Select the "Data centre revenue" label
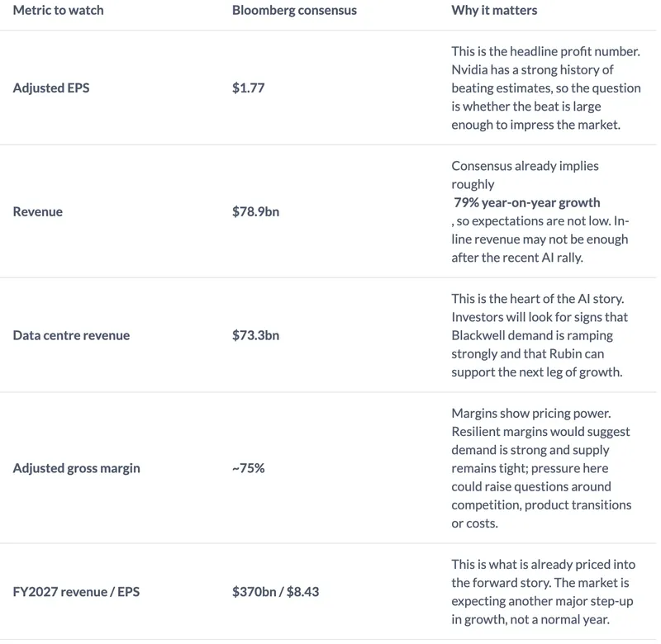 (71, 335)
